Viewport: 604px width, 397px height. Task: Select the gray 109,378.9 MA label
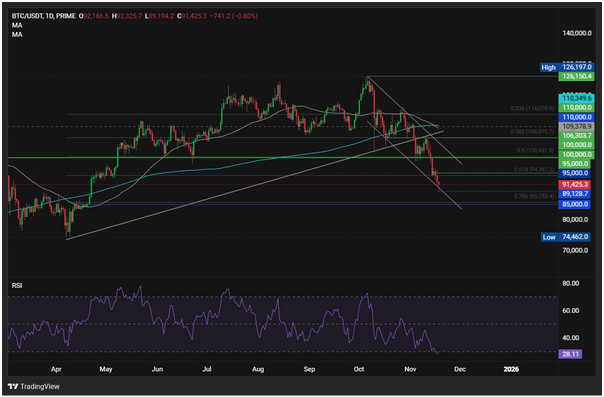pos(575,126)
